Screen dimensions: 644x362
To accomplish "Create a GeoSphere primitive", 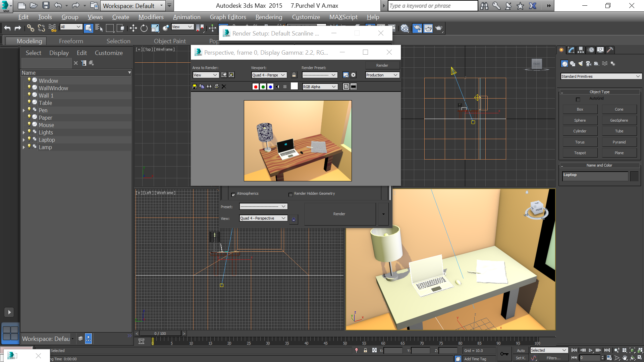I will point(619,120).
